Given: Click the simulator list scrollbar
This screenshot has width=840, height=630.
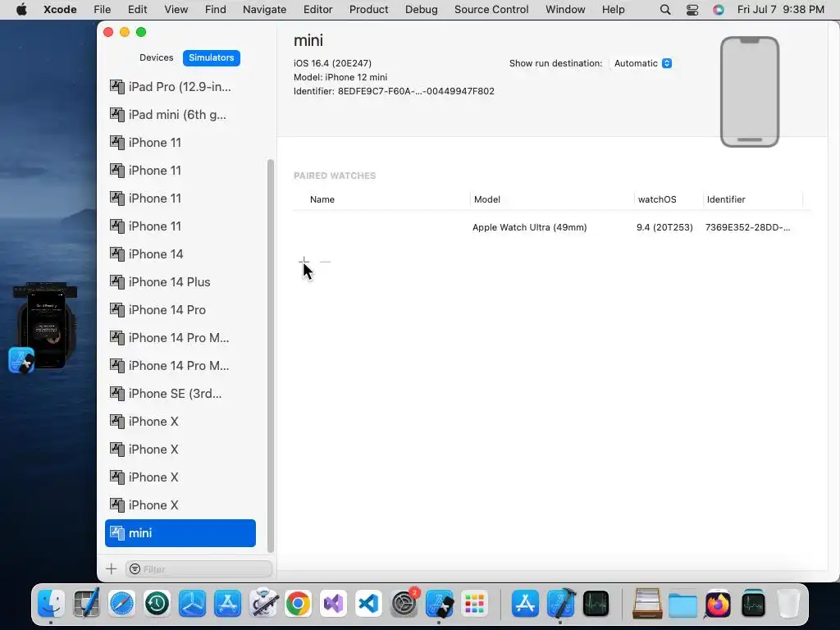Looking at the screenshot, I should (271, 356).
